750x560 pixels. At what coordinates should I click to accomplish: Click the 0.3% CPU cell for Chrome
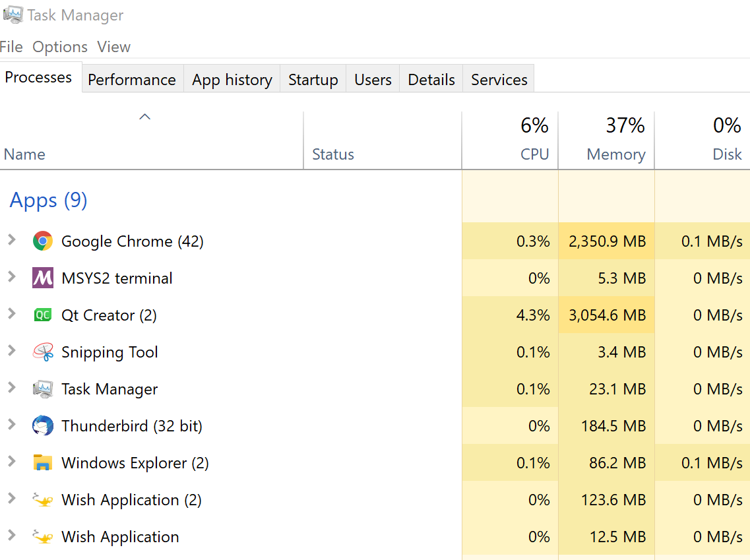point(510,241)
